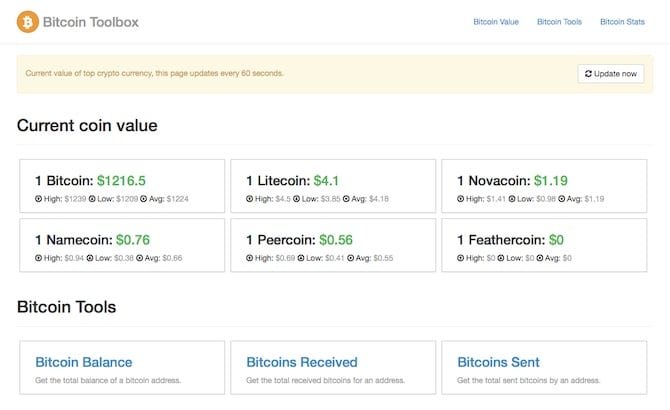
Task: Select the Peercoin price $0.56
Action: click(336, 240)
